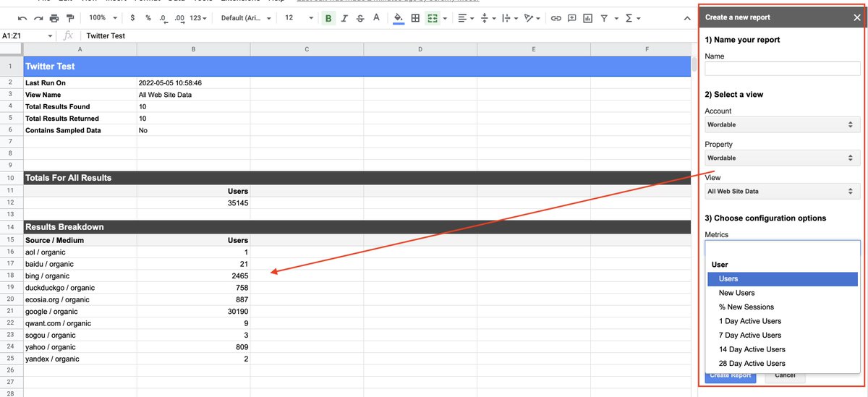Toggle bold formatting
This screenshot has width=868, height=397.
point(328,17)
